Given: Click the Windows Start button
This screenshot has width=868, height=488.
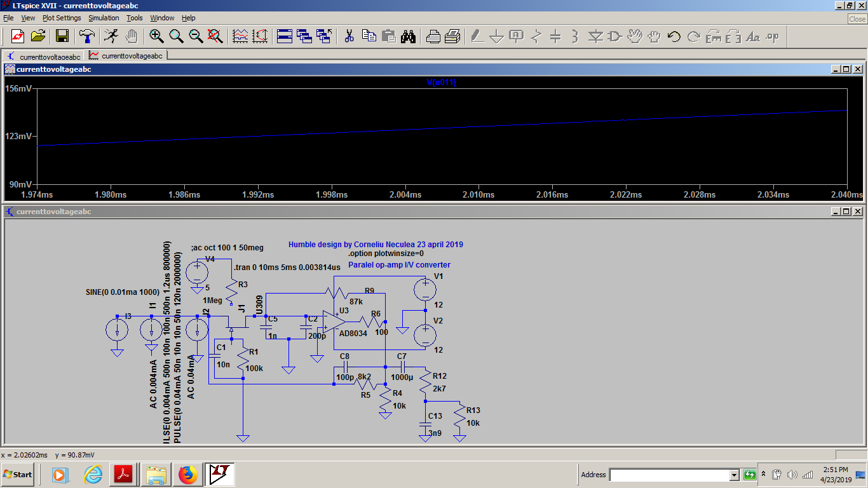Looking at the screenshot, I should click(18, 474).
